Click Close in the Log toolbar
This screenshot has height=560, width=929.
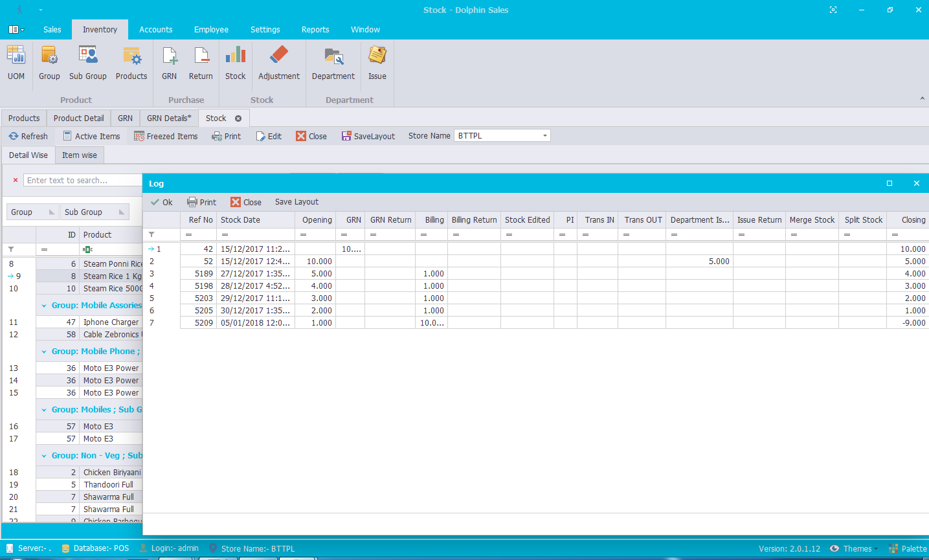(246, 202)
